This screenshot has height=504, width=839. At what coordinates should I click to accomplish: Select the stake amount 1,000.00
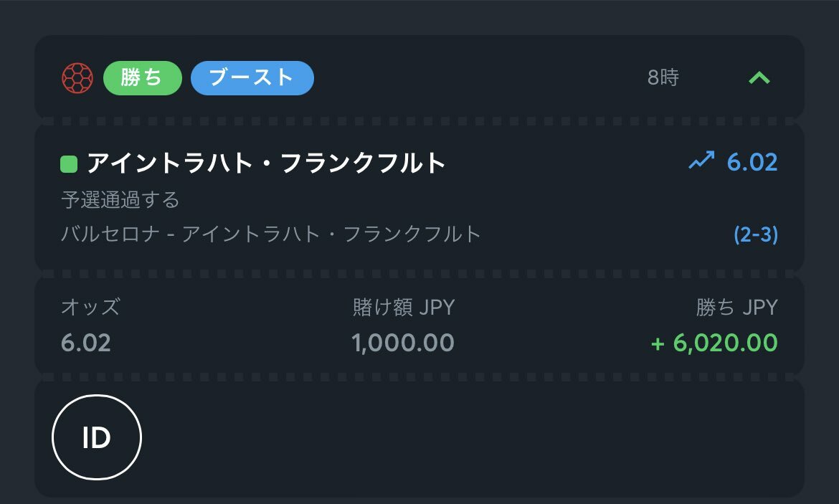[403, 343]
